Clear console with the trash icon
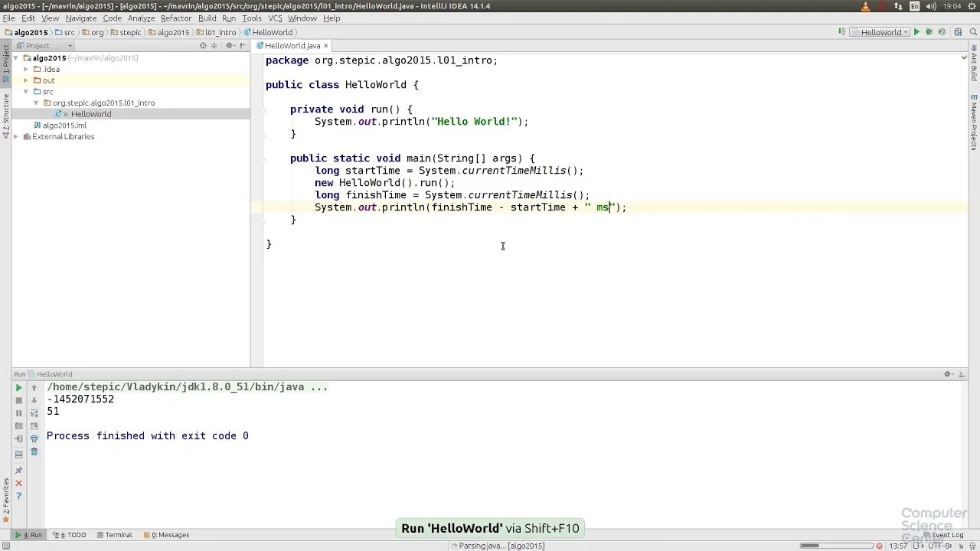The image size is (980, 551). pos(34,452)
